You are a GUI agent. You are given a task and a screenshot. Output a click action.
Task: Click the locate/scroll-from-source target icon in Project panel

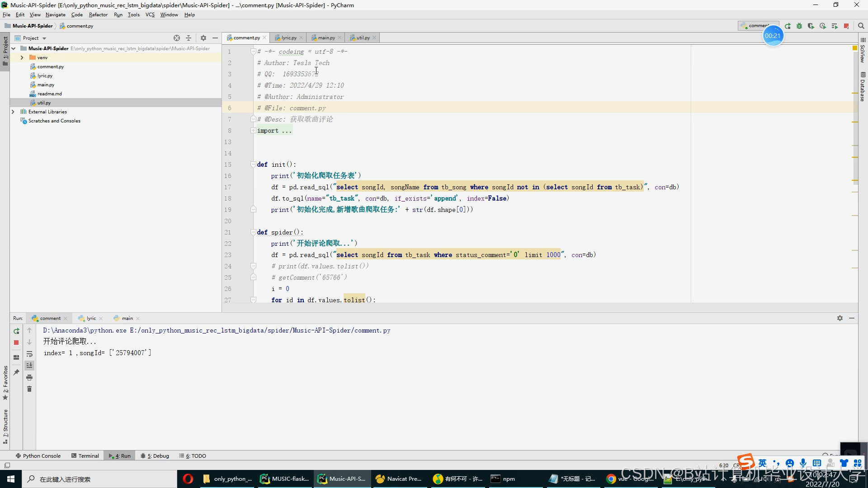point(177,38)
